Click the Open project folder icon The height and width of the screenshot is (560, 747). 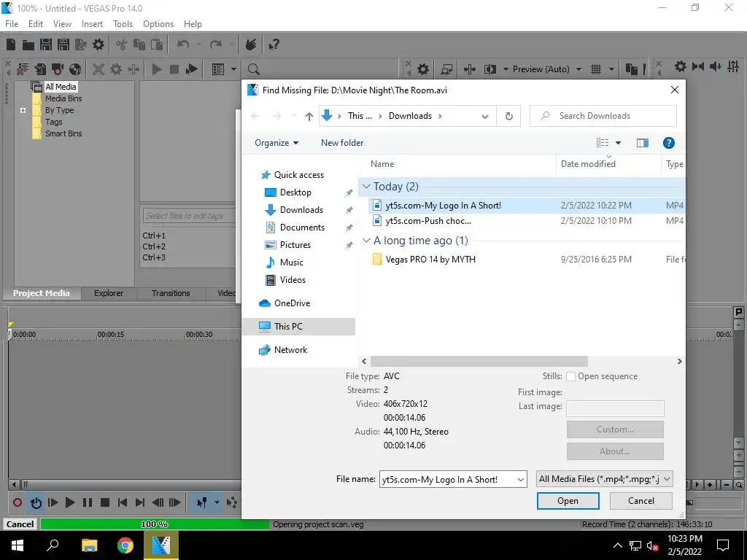28,44
